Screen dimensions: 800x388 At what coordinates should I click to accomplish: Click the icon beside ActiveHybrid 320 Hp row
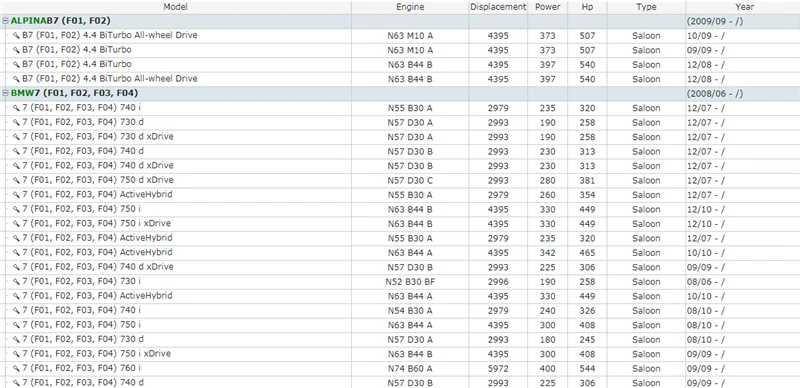(x=16, y=238)
